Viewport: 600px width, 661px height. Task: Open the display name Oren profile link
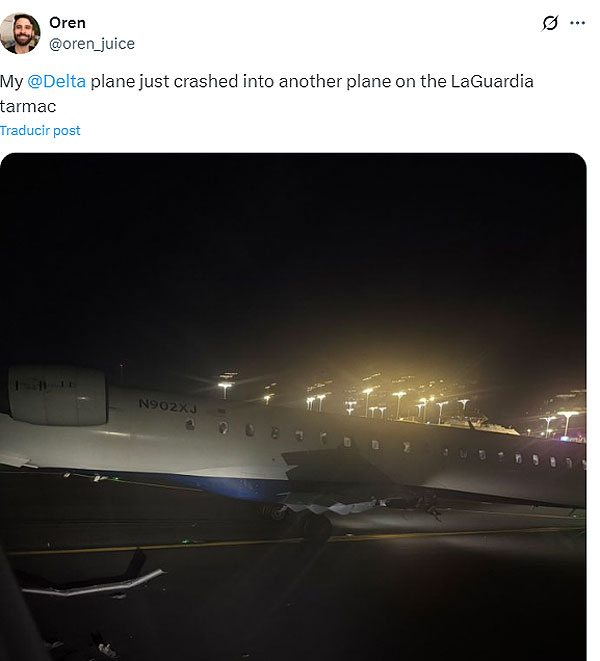67,23
